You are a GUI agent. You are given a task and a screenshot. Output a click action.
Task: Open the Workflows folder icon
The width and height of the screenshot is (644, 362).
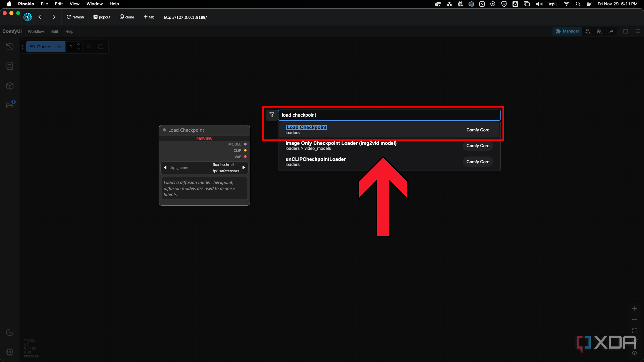click(x=10, y=105)
